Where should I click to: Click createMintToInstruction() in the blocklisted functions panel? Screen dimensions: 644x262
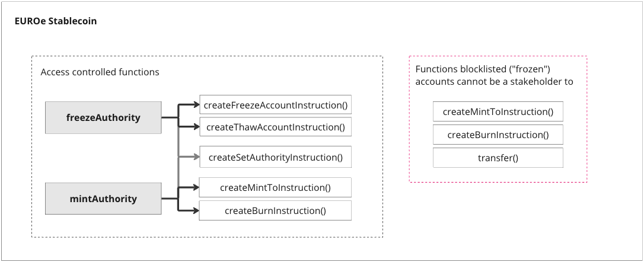498,112
